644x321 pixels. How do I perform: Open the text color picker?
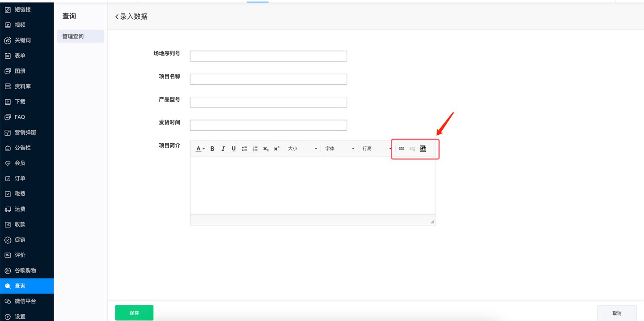[200, 149]
